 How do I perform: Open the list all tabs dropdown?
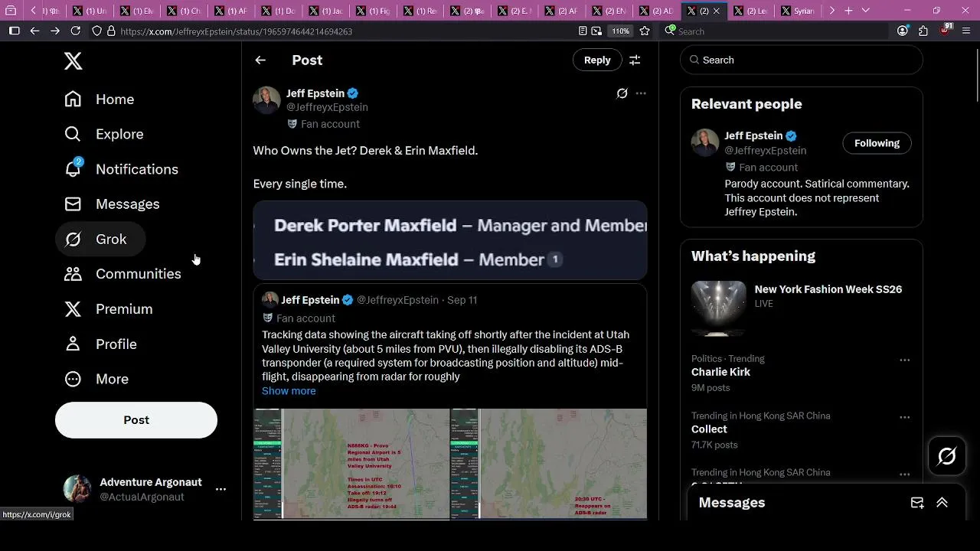[866, 11]
